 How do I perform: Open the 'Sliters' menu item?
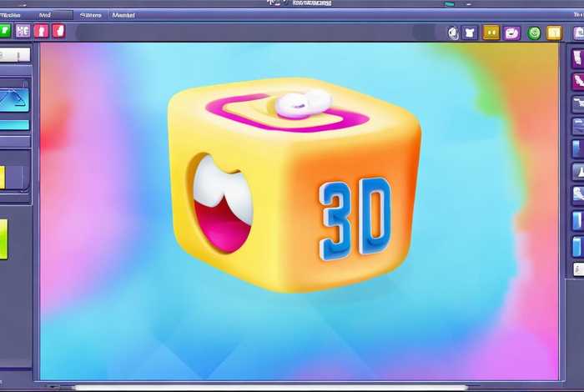(x=90, y=15)
